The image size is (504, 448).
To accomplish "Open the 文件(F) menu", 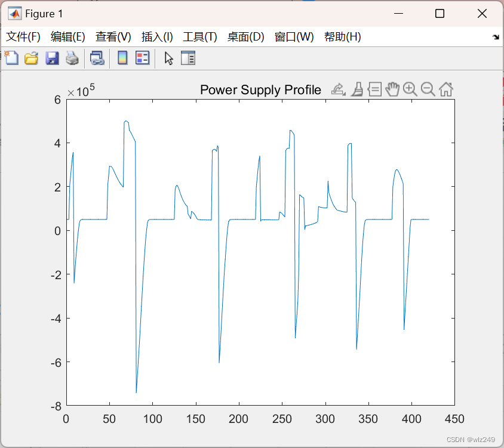I will tap(23, 37).
